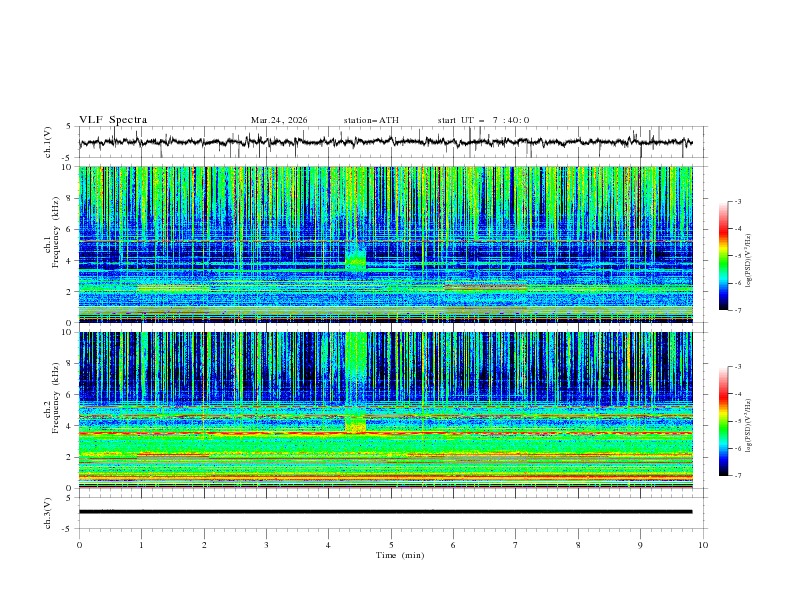
Task: Select the date text "Mar.24, 2026"
Action: (x=279, y=120)
